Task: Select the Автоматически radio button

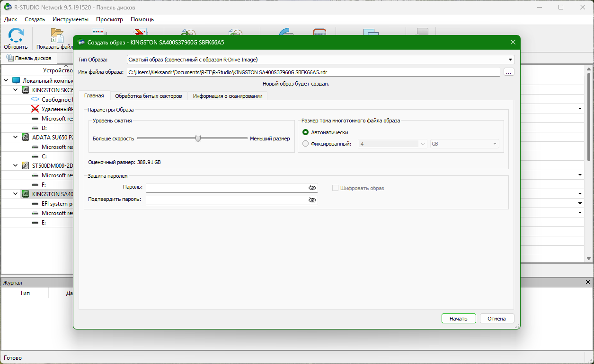Action: (305, 132)
